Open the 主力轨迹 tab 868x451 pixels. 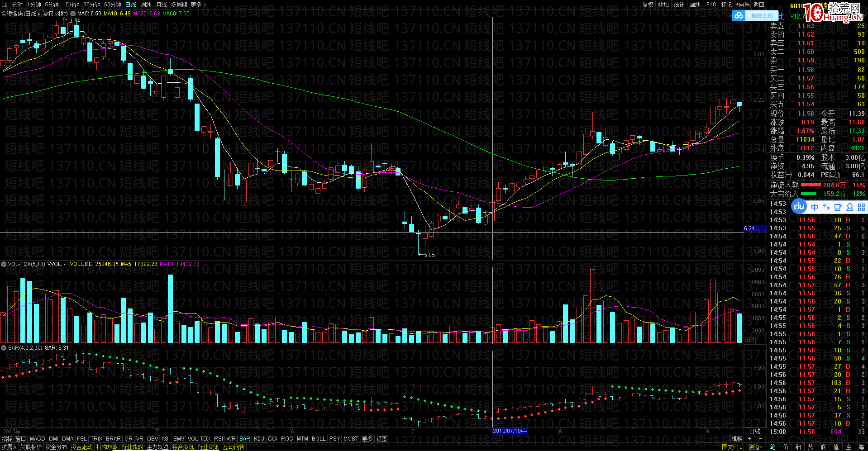(157, 447)
